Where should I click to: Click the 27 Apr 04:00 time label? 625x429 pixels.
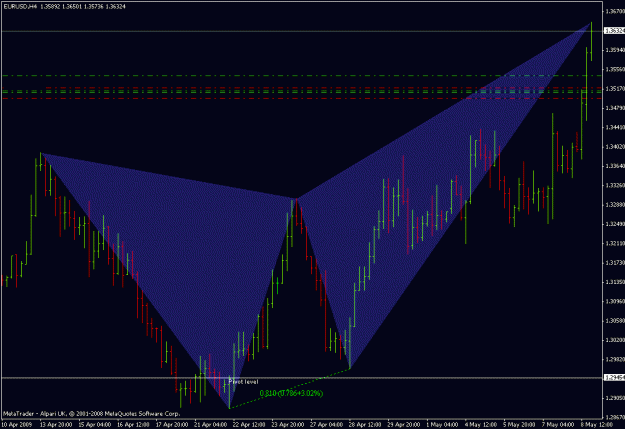326,425
